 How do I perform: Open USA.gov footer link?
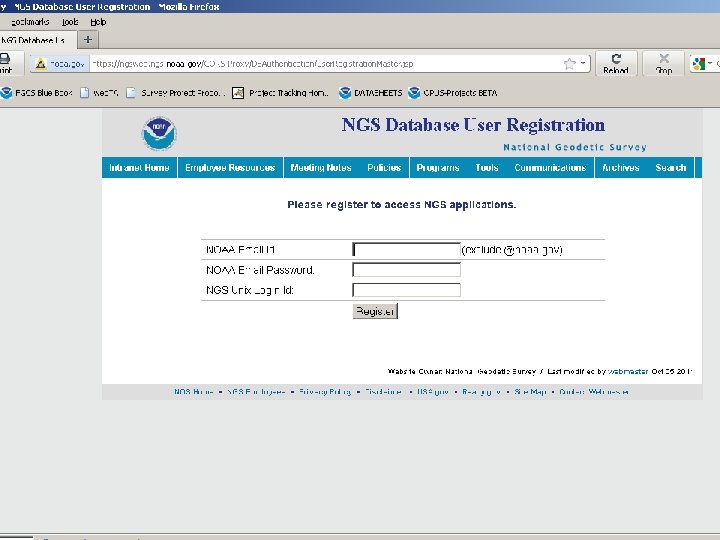tap(433, 392)
